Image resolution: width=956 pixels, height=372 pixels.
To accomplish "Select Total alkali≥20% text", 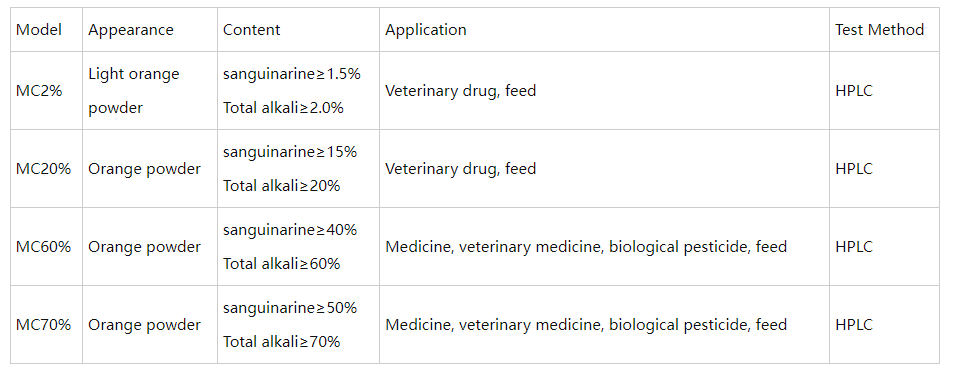I will pyautogui.click(x=281, y=186).
